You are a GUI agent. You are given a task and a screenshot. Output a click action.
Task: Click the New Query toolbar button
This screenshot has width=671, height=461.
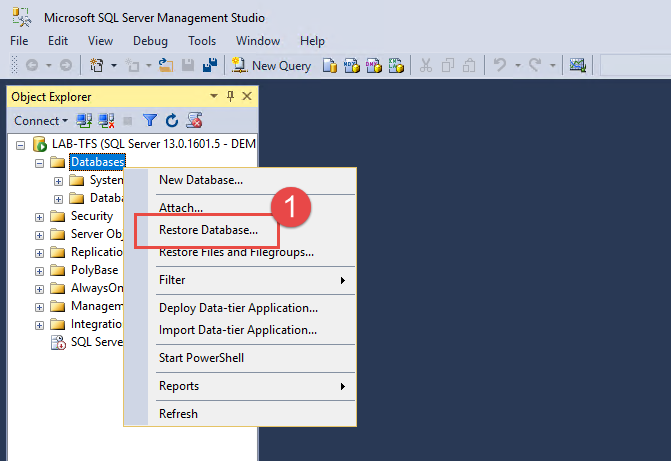272,66
